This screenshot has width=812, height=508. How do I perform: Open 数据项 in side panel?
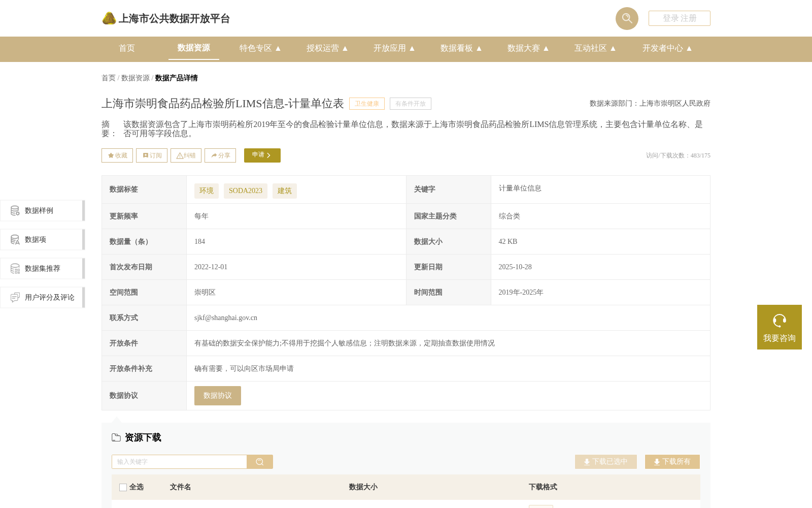tap(42, 239)
